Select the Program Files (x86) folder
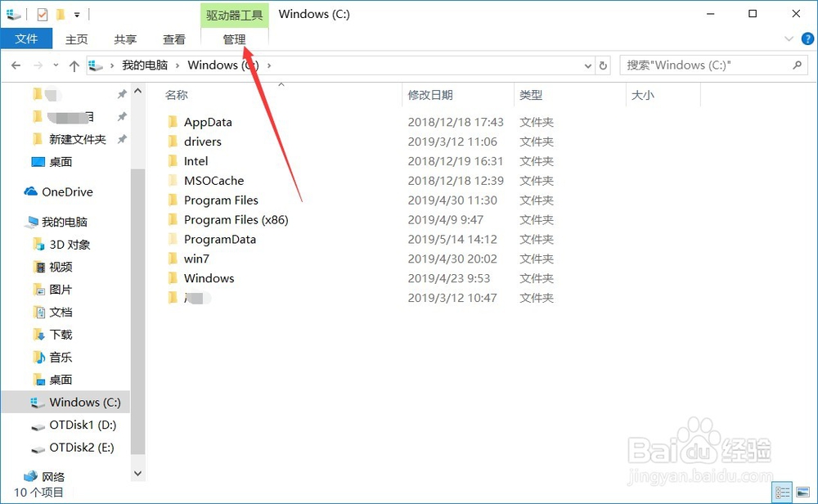Screen dimensions: 818x504 coord(236,219)
